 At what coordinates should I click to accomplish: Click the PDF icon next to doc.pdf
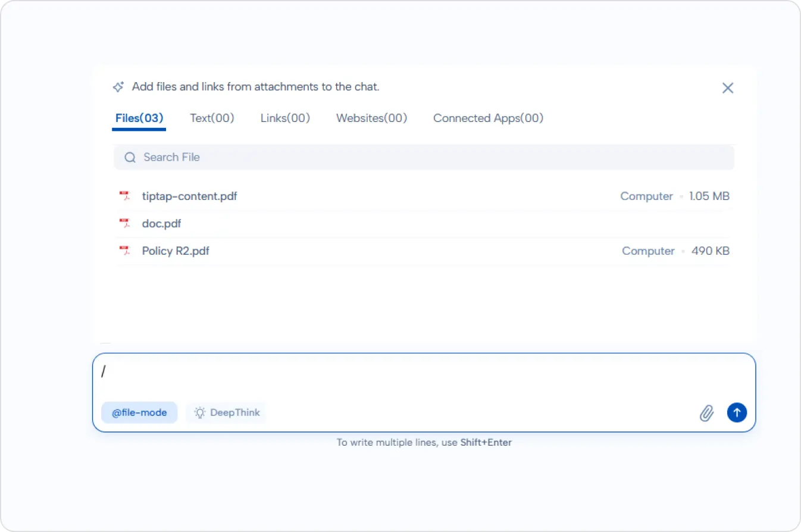pyautogui.click(x=125, y=223)
